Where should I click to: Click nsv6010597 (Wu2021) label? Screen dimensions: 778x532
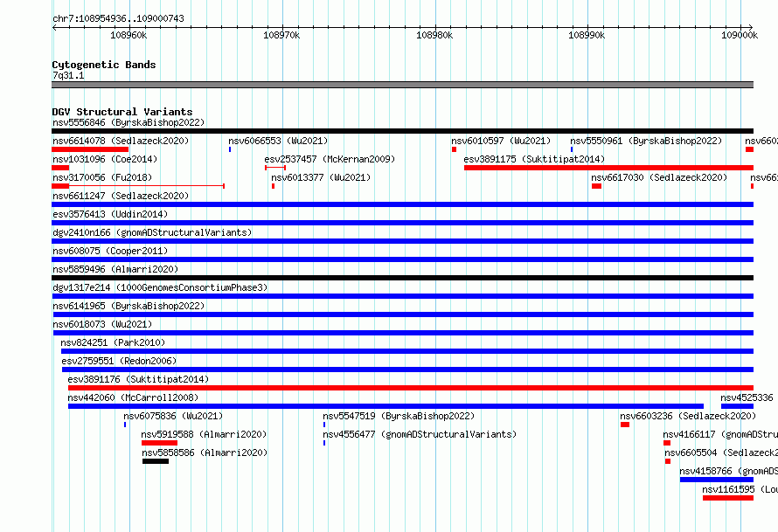(501, 141)
